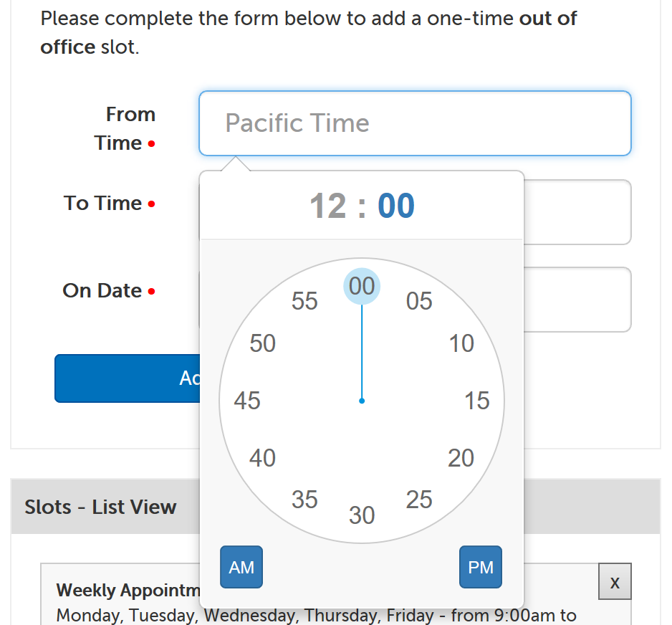Select 10 minutes on the clock dial

click(461, 343)
